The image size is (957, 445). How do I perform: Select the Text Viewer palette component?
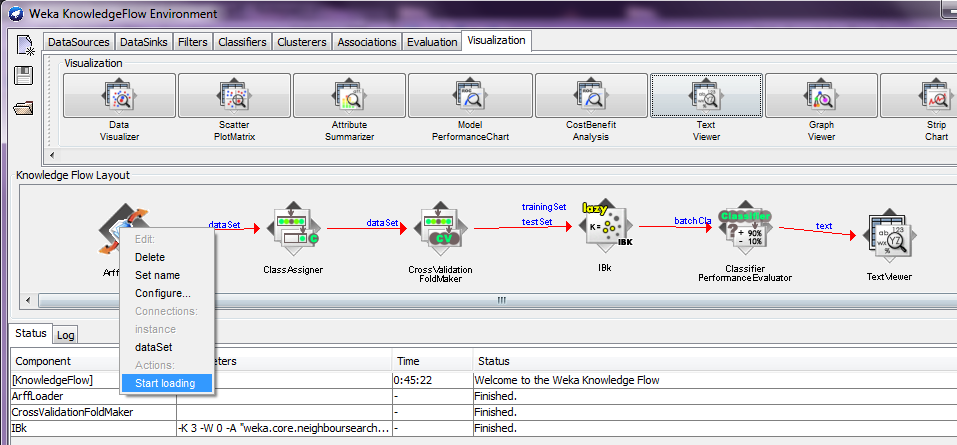pos(706,95)
